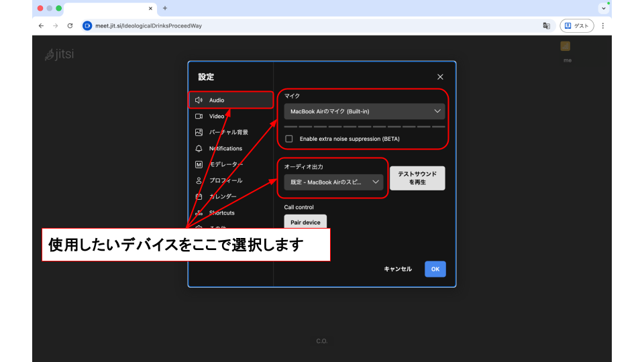Screen dimensions: 644x362
Task: Click the virtual background image icon
Action: coord(199,132)
